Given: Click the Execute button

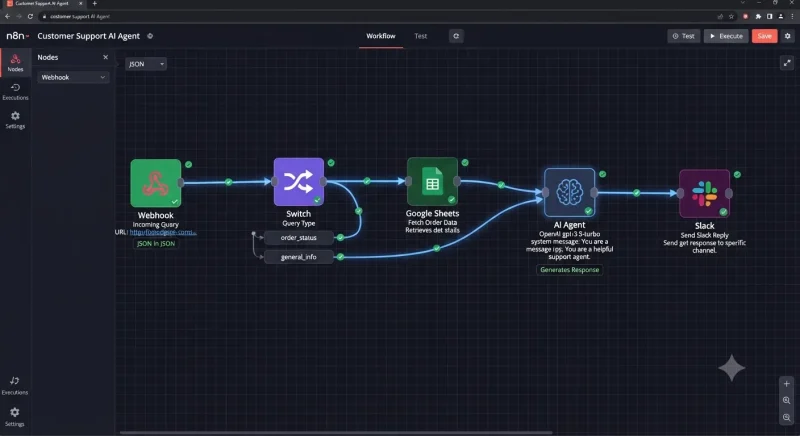Looking at the screenshot, I should (726, 36).
